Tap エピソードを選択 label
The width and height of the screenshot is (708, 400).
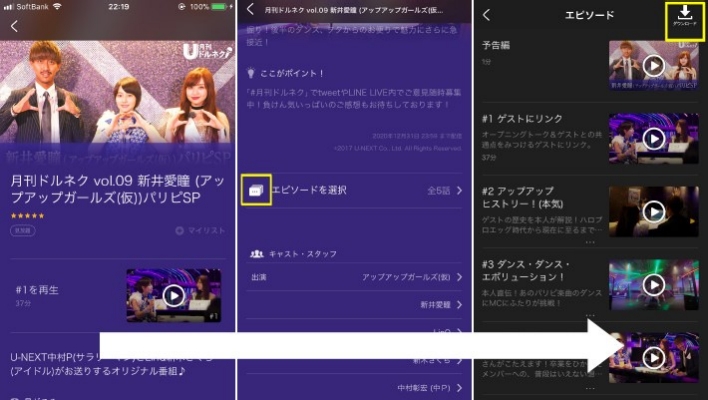point(309,190)
